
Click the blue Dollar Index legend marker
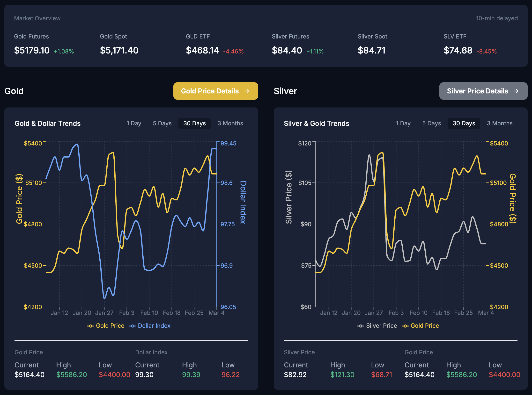[x=133, y=326]
